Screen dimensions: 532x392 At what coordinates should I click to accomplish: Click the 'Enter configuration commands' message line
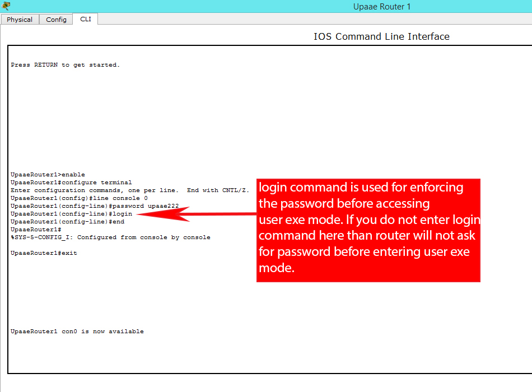click(130, 190)
